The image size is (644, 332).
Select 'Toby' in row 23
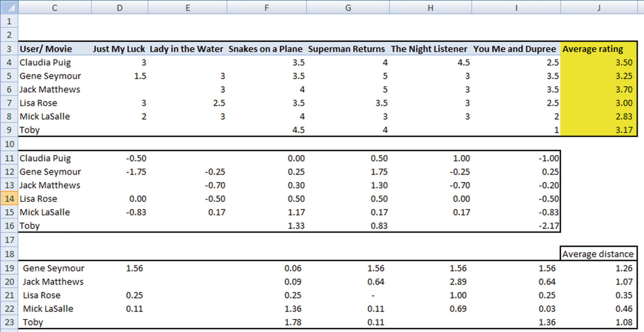click(x=33, y=322)
